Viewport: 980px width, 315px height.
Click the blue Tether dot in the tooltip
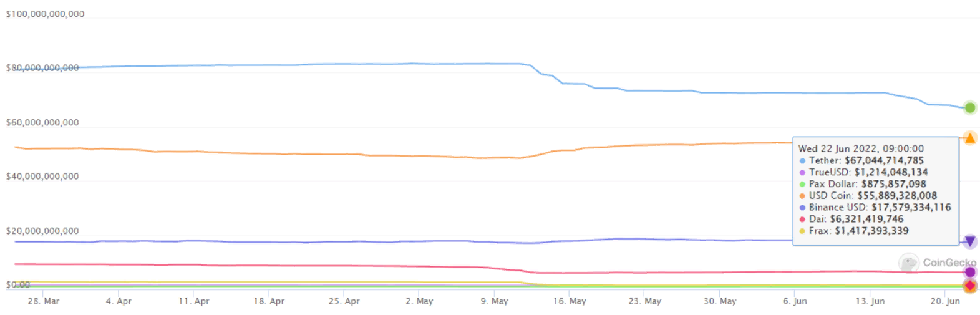(x=802, y=161)
